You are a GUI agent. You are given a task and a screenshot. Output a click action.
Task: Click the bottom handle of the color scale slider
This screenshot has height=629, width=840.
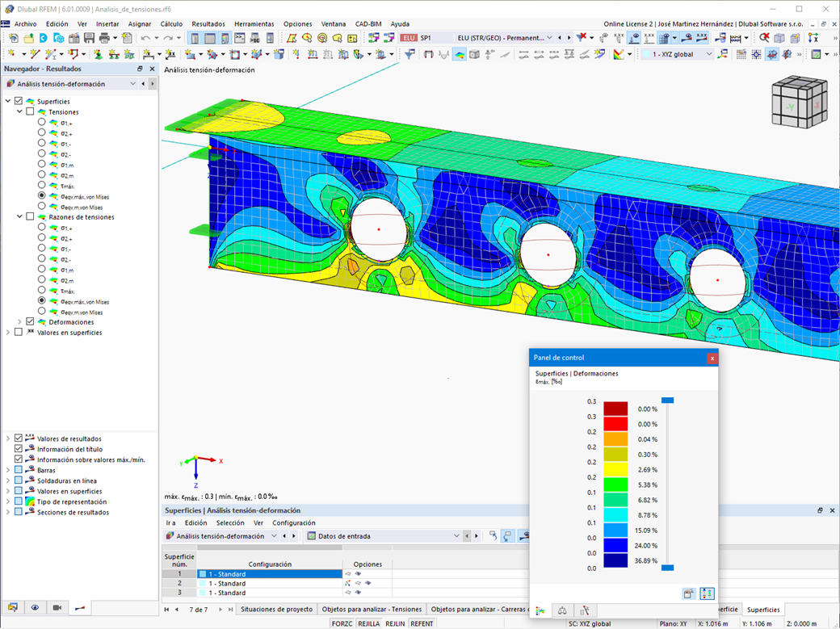click(667, 568)
